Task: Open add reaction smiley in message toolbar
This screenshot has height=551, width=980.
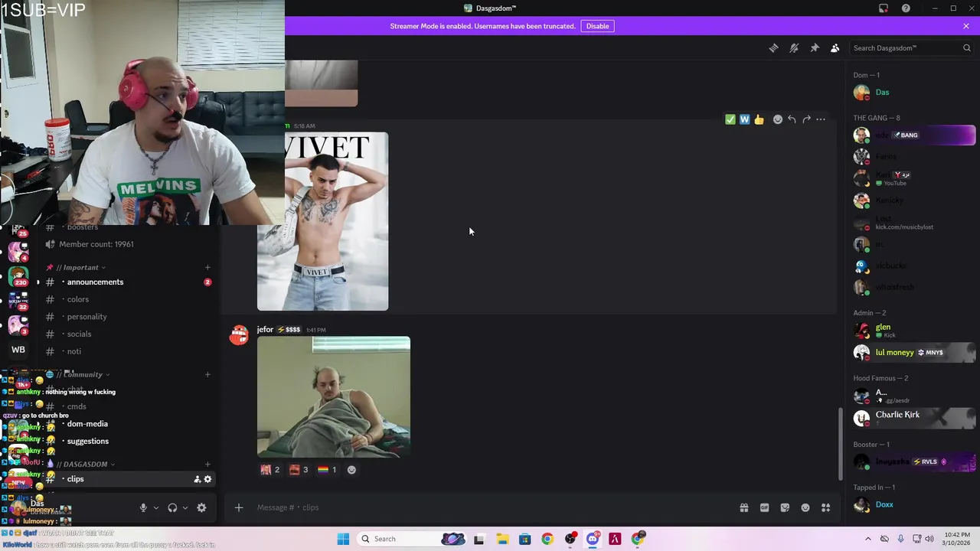Action: (777, 119)
